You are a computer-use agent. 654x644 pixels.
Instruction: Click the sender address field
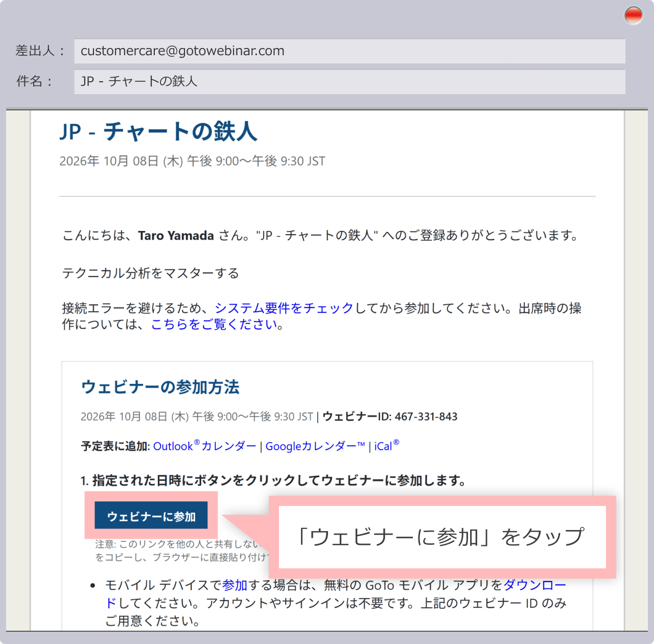349,51
